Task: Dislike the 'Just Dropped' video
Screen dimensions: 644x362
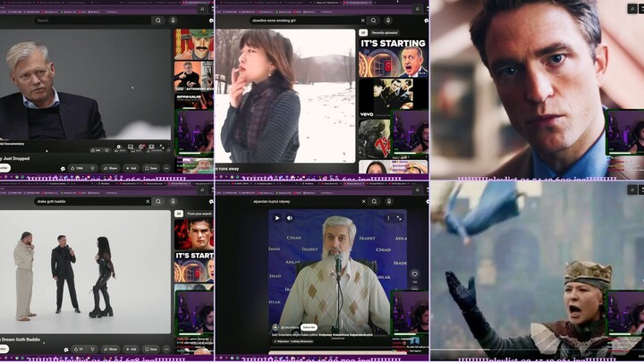Action: [93, 168]
